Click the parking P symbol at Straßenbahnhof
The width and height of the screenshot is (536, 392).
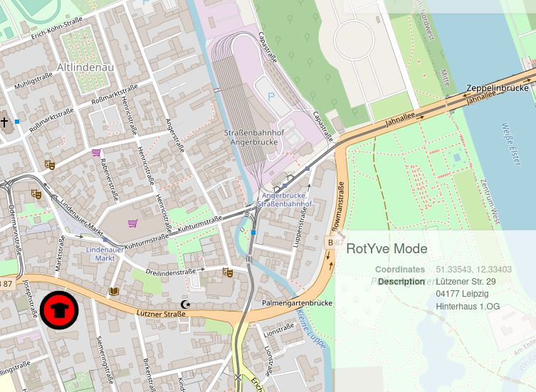coord(271,97)
